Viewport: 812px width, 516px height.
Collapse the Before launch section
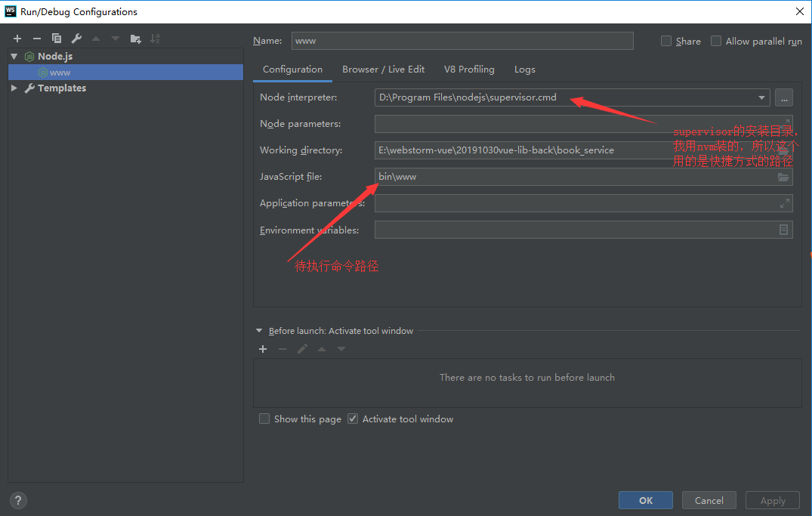coord(259,331)
